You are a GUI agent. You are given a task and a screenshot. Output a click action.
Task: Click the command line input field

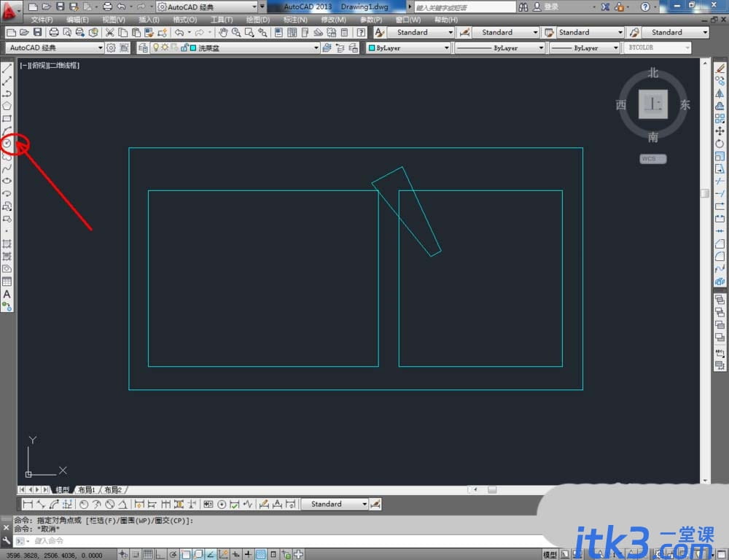point(279,541)
